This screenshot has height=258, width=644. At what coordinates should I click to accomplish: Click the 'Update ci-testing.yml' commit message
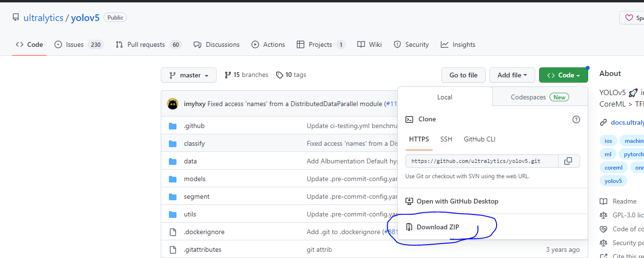[x=352, y=126]
